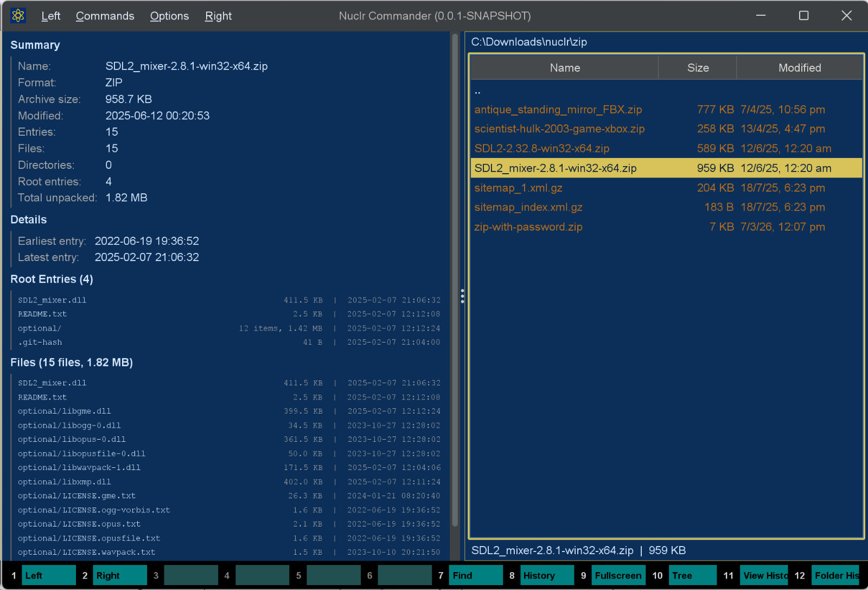Image resolution: width=868 pixels, height=590 pixels.
Task: Open the Left menu
Action: click(51, 16)
